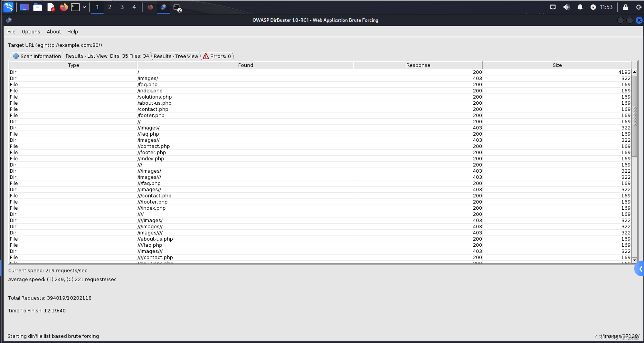Image resolution: width=644 pixels, height=343 pixels.
Task: Select the Results - List View tab
Action: click(107, 56)
